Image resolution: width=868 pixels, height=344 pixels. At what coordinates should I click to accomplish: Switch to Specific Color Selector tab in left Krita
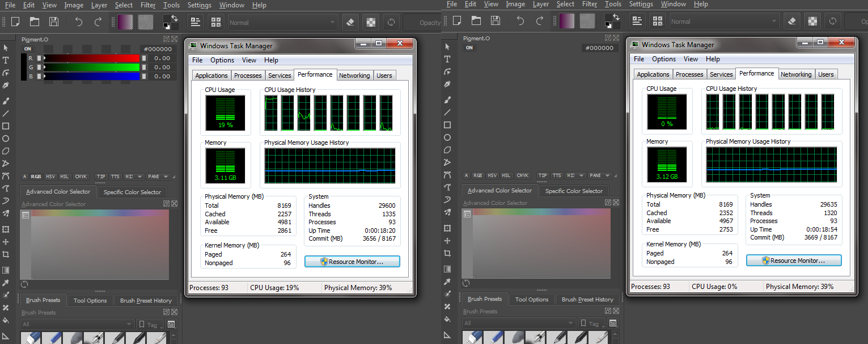click(x=133, y=192)
